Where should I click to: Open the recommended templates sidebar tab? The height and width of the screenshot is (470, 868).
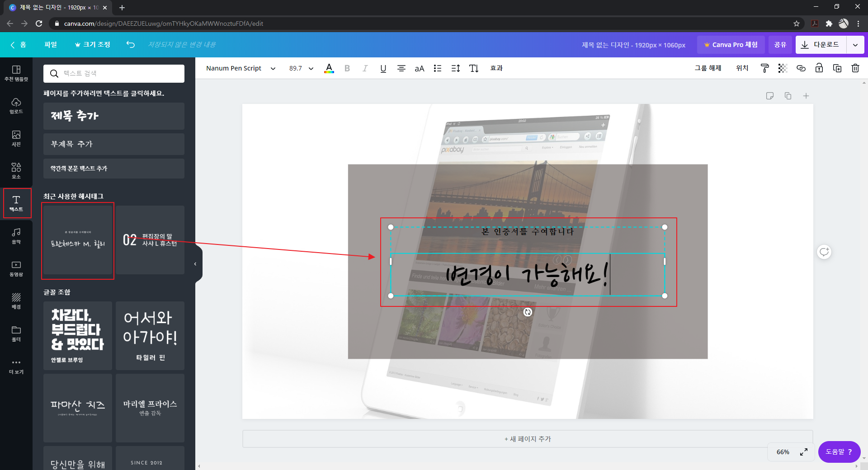coord(16,73)
